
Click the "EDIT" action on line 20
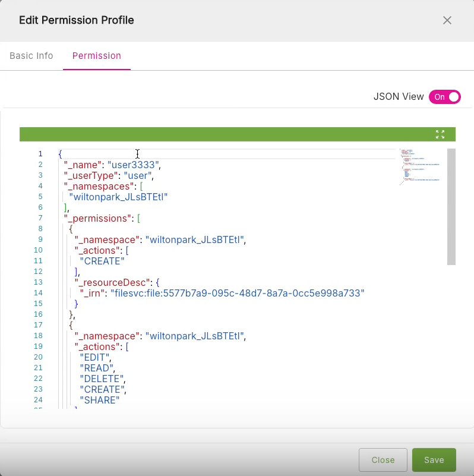click(x=95, y=357)
